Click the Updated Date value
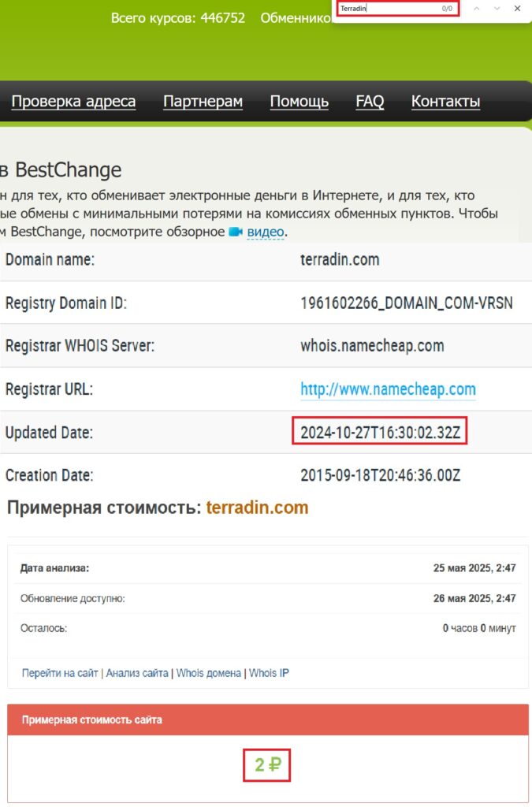The image size is (532, 807). [379, 433]
